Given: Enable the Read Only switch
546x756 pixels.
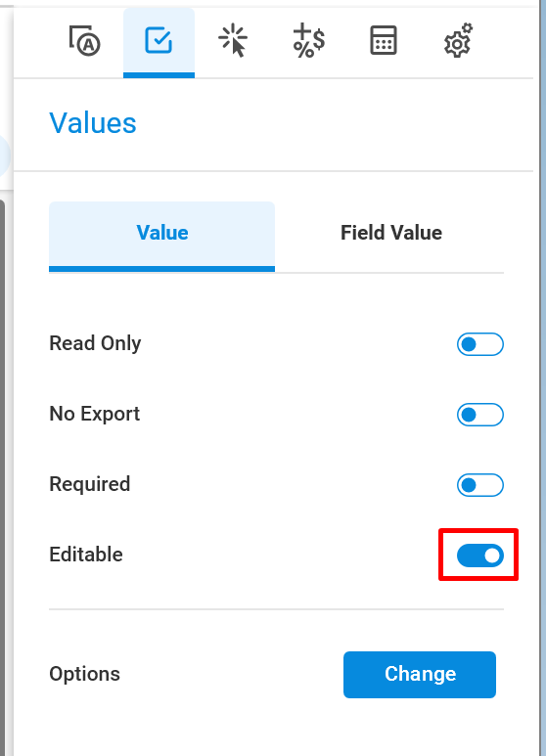Looking at the screenshot, I should [479, 344].
